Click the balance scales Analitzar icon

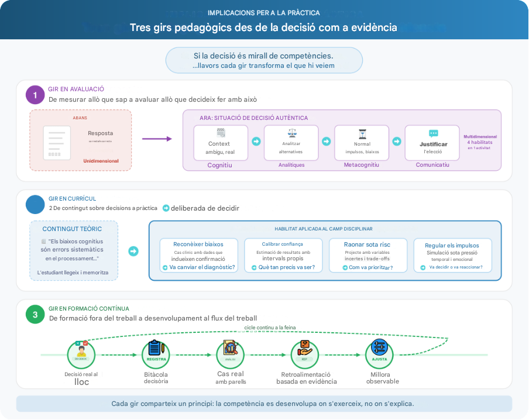(291, 133)
